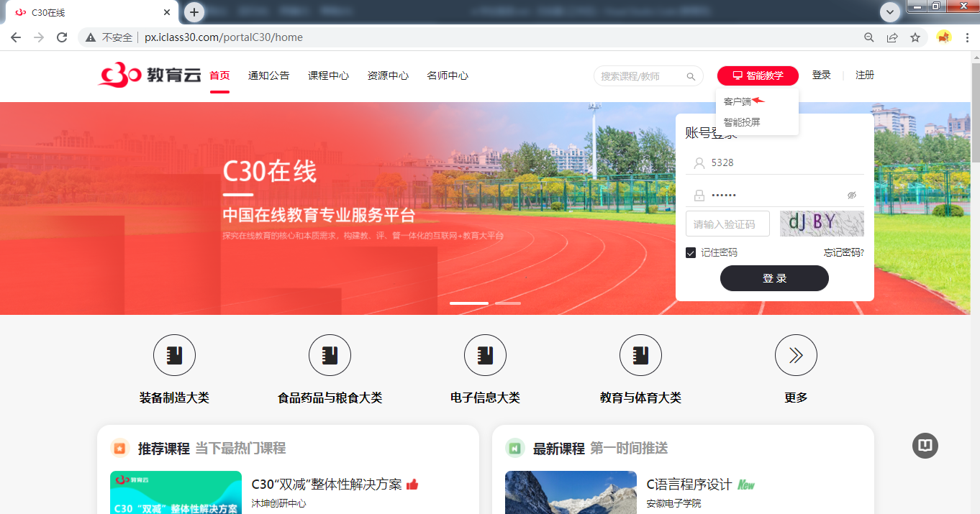Click the 最新课程 green badge icon
This screenshot has height=514, width=980.
(x=514, y=449)
